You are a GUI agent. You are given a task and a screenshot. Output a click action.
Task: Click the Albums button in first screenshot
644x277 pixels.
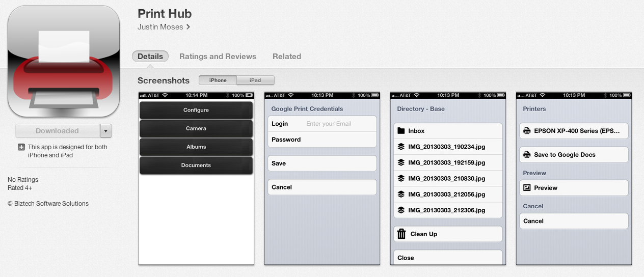196,147
